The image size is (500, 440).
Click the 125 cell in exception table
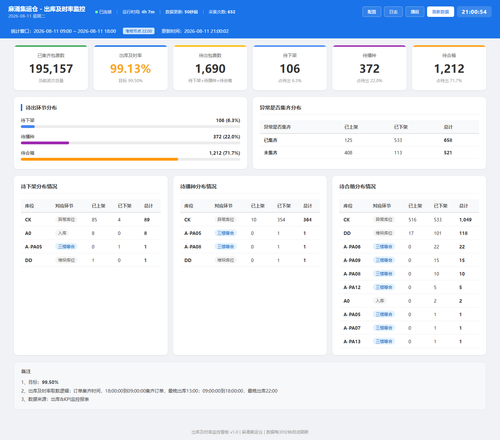[348, 140]
